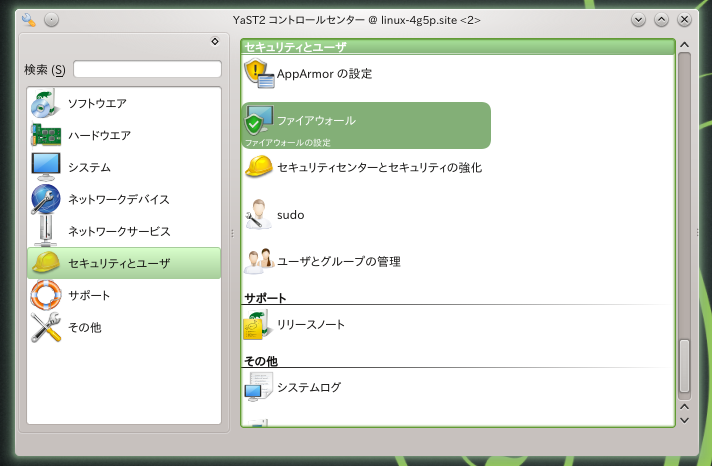Select サポート label in sidebar list
This screenshot has width=712, height=466.
click(x=89, y=296)
